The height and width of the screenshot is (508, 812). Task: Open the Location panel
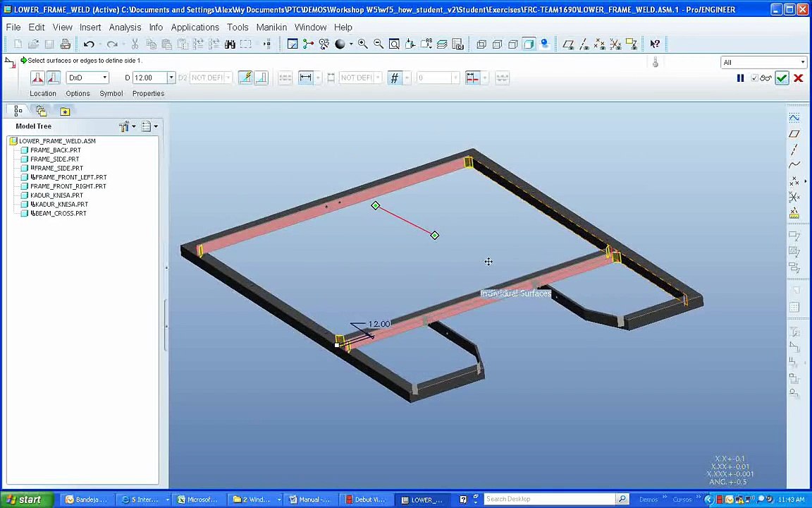(x=43, y=93)
